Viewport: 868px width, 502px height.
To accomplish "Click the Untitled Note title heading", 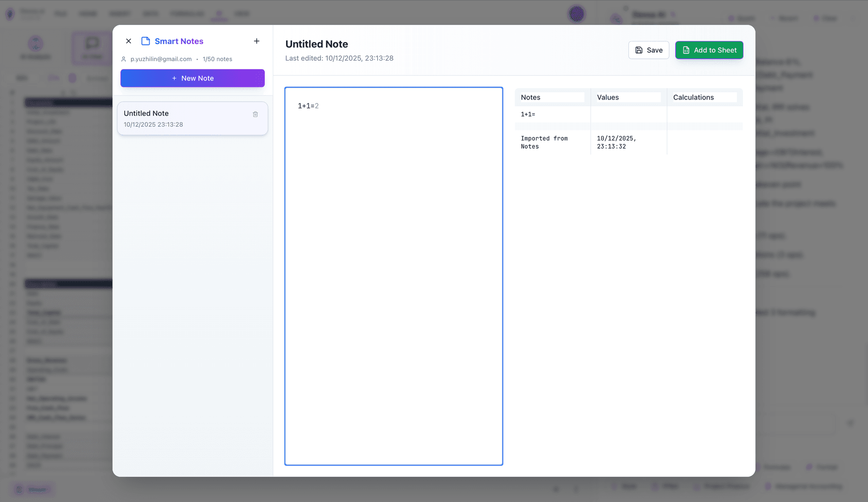I will click(317, 44).
